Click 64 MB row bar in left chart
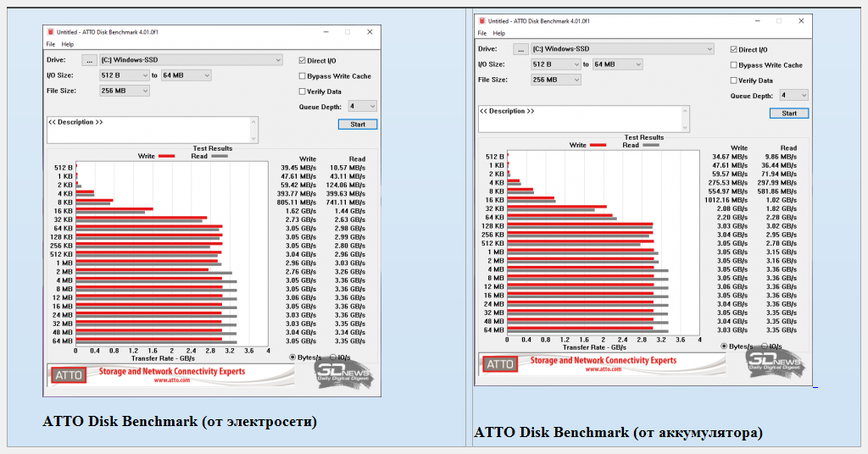This screenshot has width=868, height=454. pos(156,340)
